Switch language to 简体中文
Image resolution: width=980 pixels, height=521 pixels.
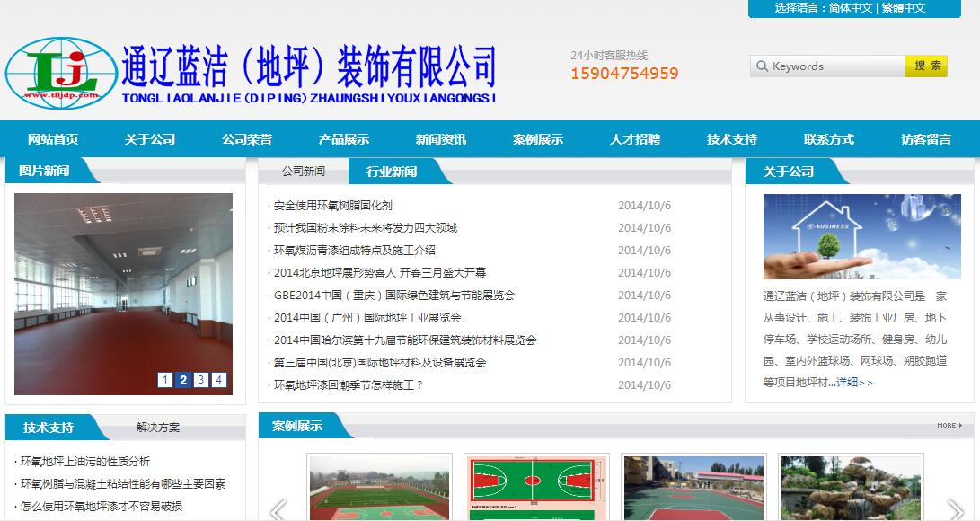tap(850, 8)
